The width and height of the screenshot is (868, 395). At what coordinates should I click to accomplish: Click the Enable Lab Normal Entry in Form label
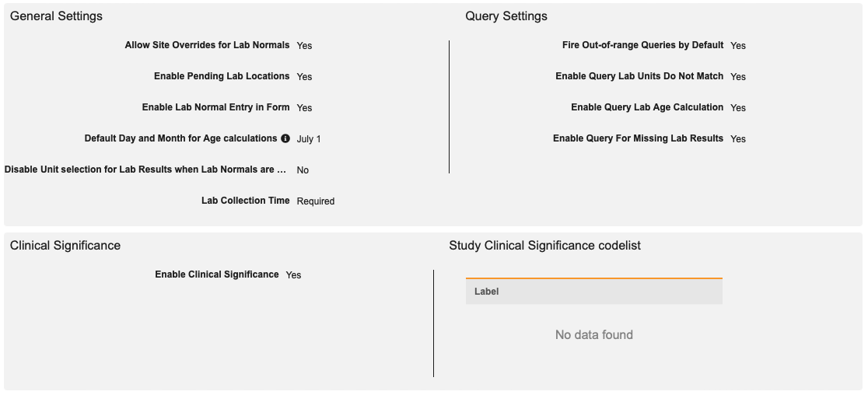[215, 107]
